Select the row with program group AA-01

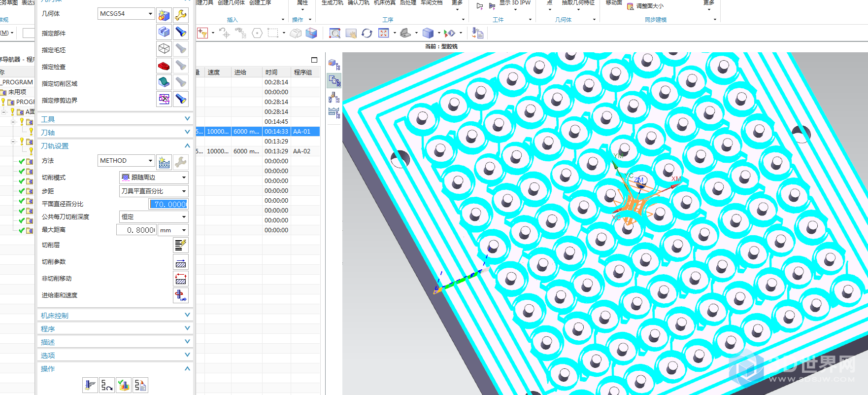coord(258,132)
